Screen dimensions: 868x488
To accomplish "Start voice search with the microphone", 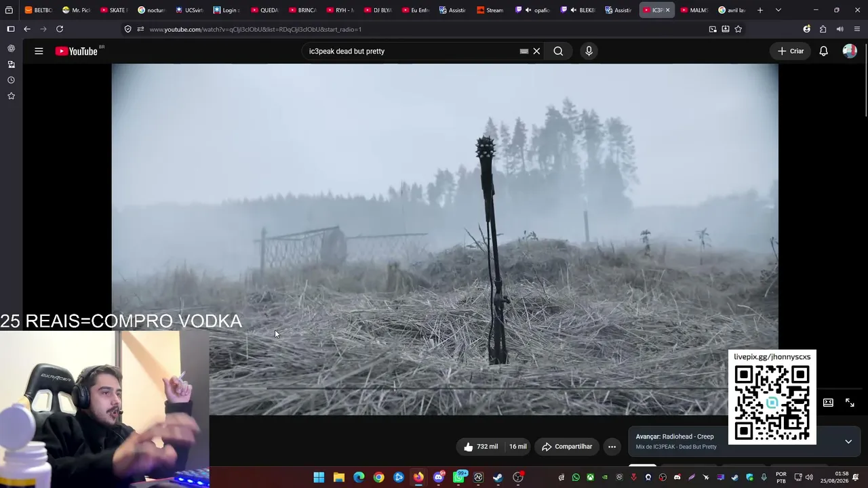I will tap(589, 51).
